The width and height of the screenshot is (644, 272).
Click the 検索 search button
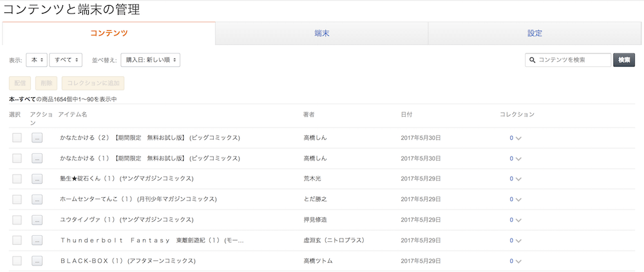point(624,60)
